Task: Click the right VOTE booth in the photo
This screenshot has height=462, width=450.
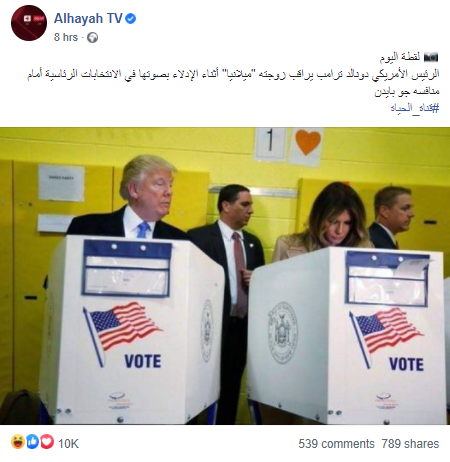Action: point(347,335)
